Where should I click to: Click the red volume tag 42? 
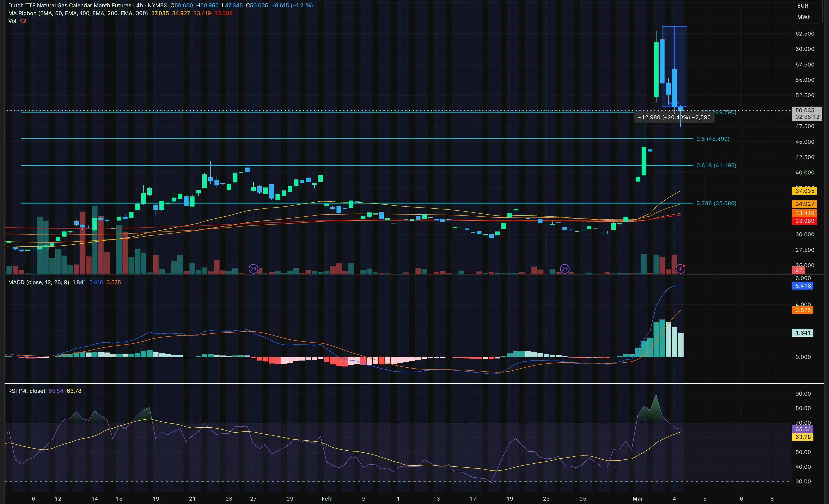(799, 270)
